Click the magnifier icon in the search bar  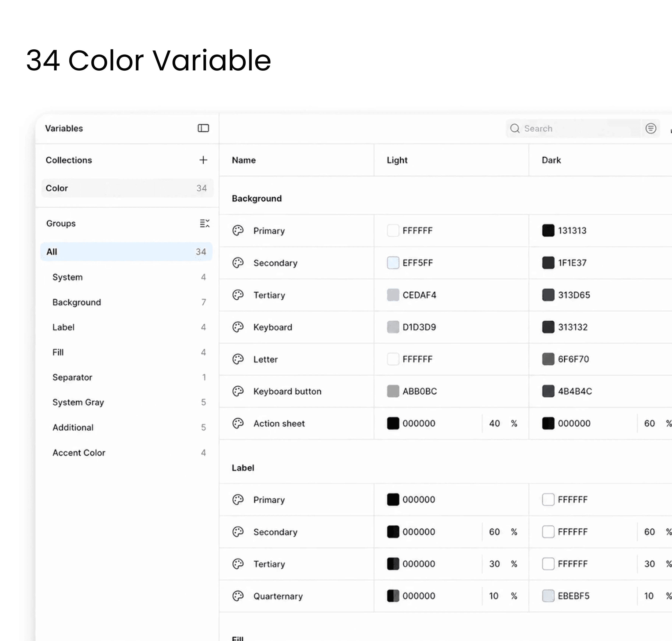click(x=515, y=129)
